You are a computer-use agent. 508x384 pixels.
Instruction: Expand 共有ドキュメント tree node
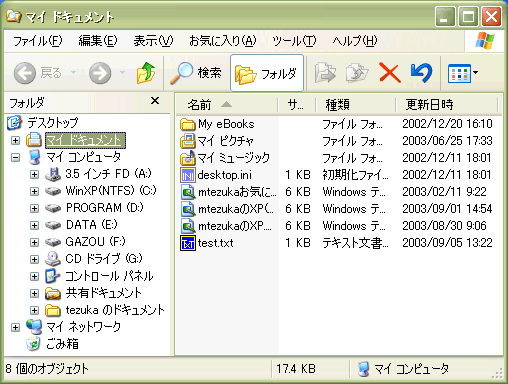tap(34, 293)
